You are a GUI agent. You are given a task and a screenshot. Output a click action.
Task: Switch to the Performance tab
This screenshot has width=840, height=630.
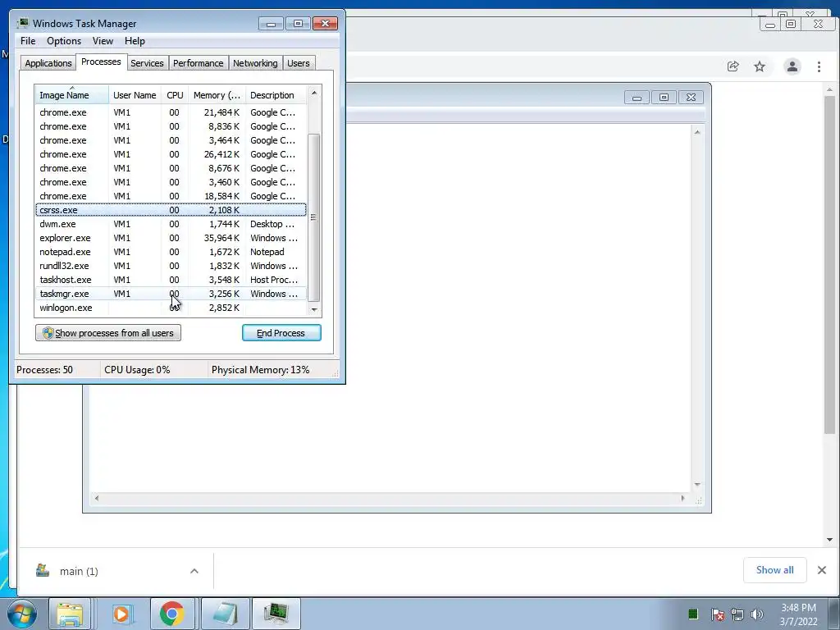199,63
